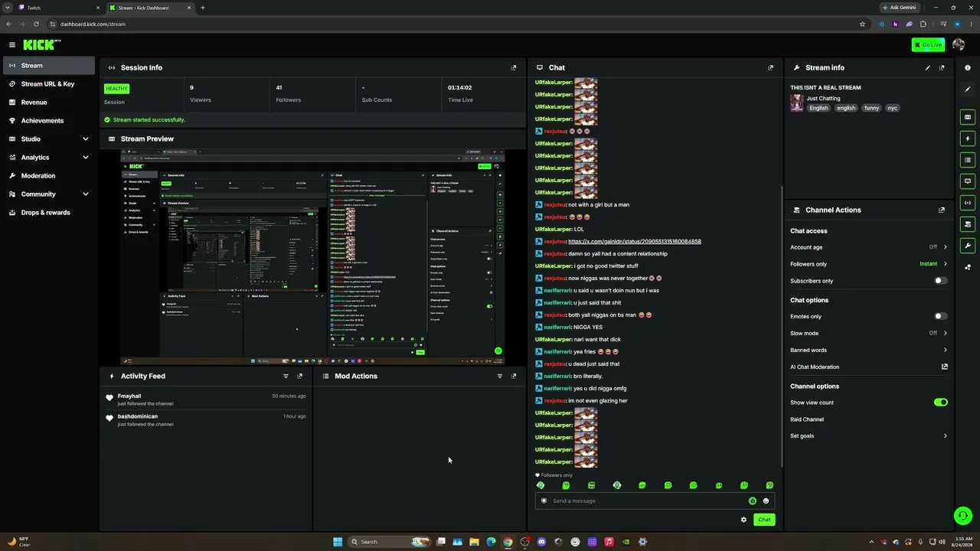Click the green Go Live button
Screen dimensions: 980x551
pos(928,45)
